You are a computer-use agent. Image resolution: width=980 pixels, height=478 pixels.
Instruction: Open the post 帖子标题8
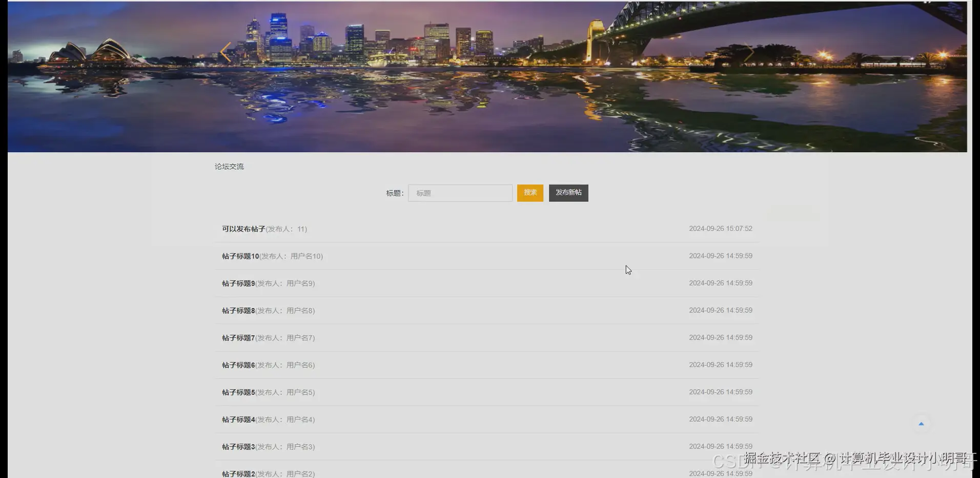coord(238,310)
